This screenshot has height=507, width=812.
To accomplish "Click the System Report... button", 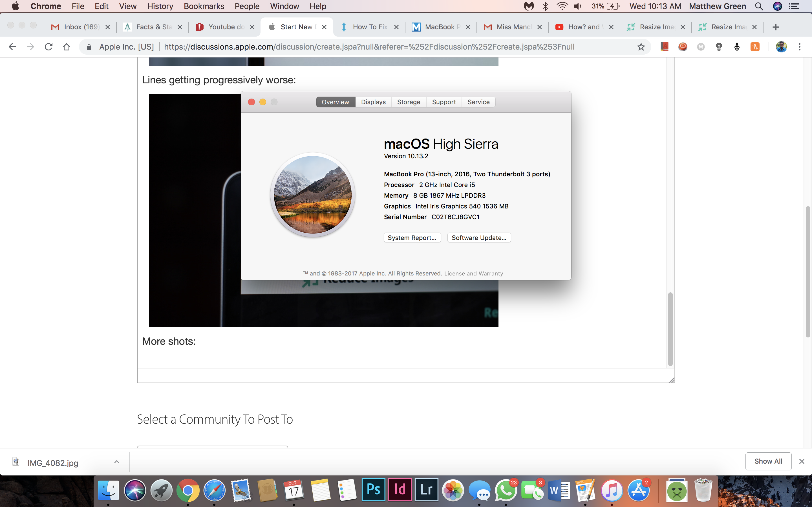I will click(x=412, y=238).
